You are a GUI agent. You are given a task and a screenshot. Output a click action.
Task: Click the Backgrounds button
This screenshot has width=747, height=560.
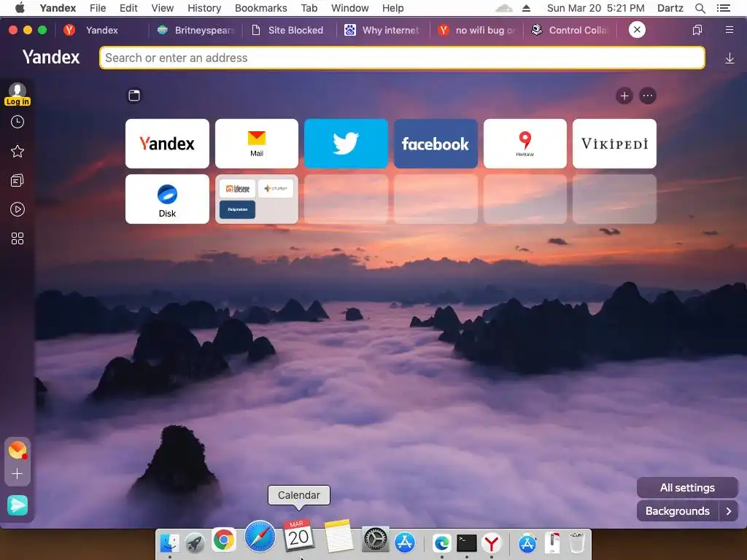678,511
